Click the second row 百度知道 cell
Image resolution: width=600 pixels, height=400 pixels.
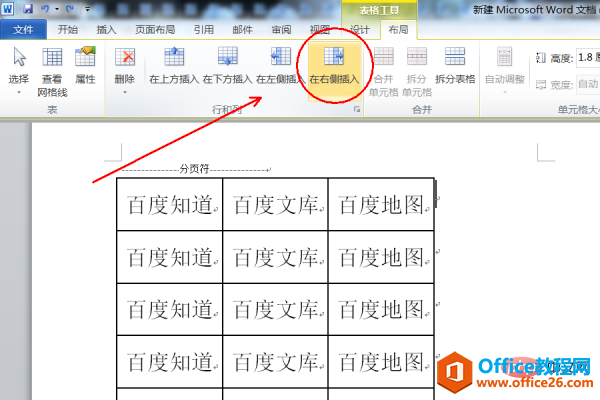170,257
